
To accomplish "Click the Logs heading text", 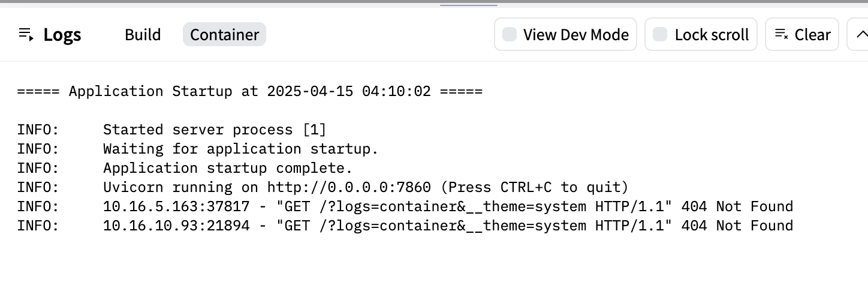I will click(62, 35).
